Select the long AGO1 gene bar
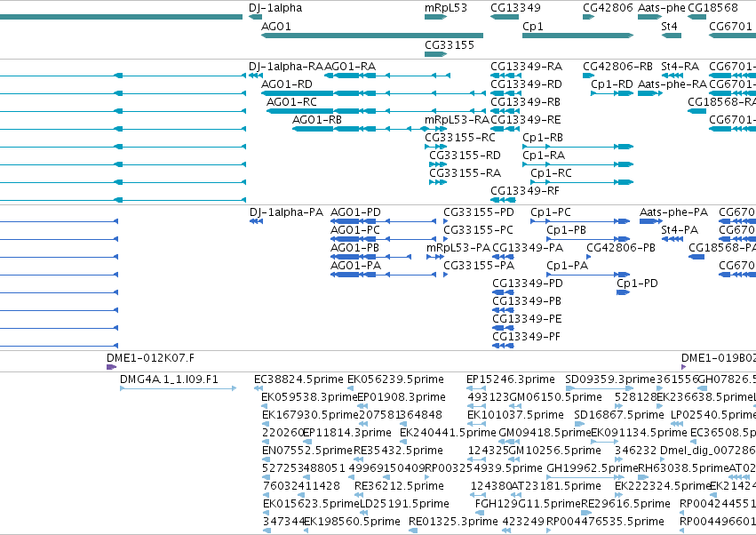The width and height of the screenshot is (756, 535). pos(372,36)
